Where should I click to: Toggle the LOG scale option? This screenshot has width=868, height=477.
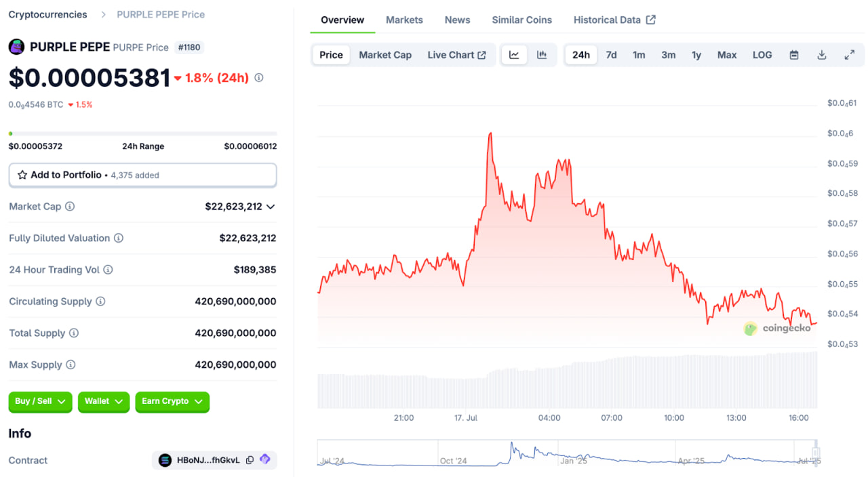pyautogui.click(x=762, y=55)
